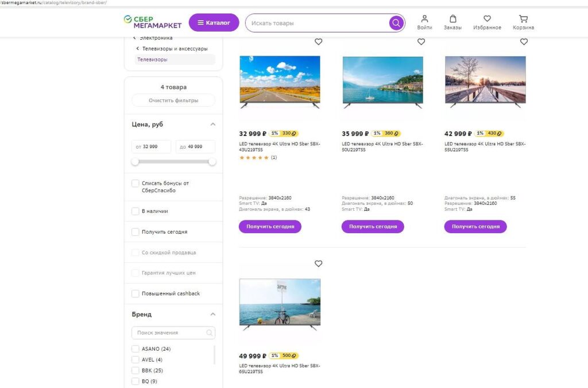
Task: Open LED телевизор SBX-65U219TSS title link
Action: tap(280, 368)
